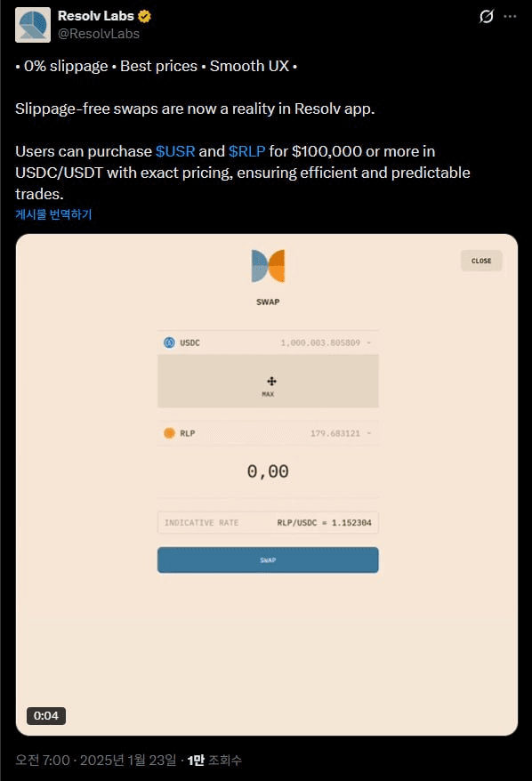Click the Resolv hourglass logo above SWAP

pyautogui.click(x=267, y=264)
